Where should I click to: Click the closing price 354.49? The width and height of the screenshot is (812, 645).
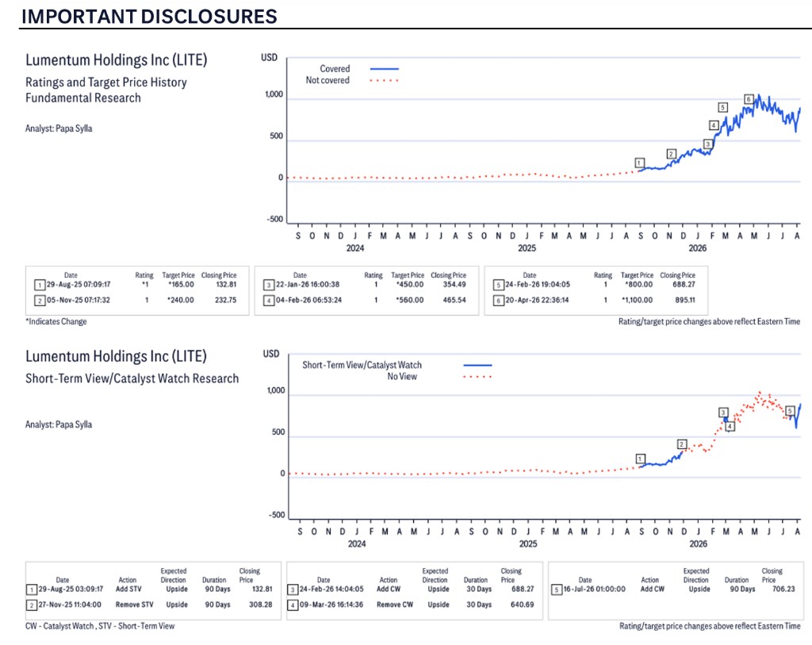tap(454, 285)
